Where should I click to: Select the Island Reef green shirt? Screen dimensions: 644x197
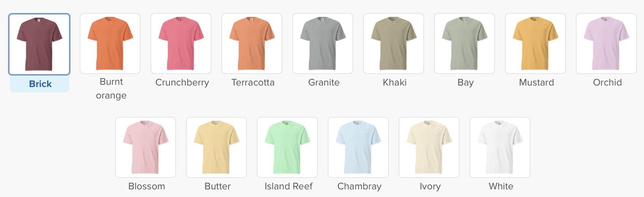[x=287, y=147]
